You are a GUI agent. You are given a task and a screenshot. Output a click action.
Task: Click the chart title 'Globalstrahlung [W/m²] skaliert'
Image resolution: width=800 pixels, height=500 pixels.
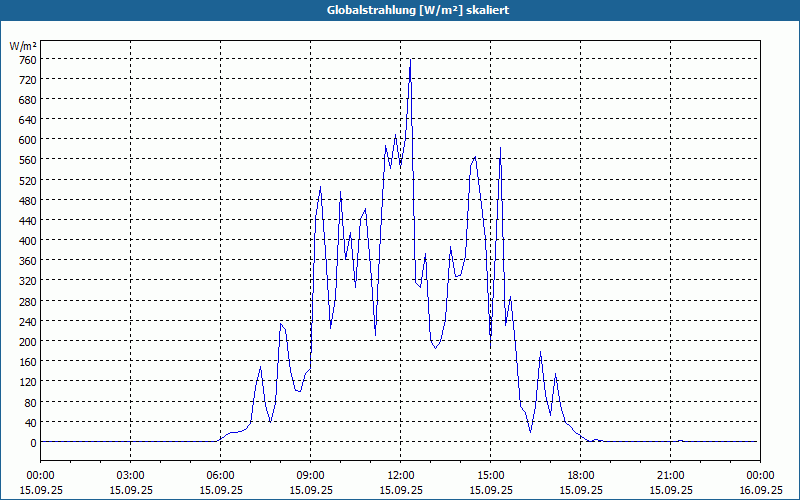[x=417, y=10]
